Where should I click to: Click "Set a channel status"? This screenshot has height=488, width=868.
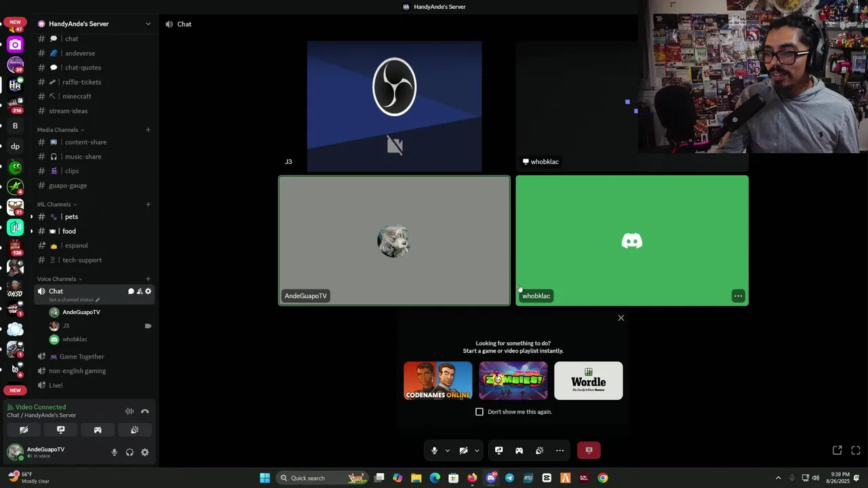(x=74, y=300)
